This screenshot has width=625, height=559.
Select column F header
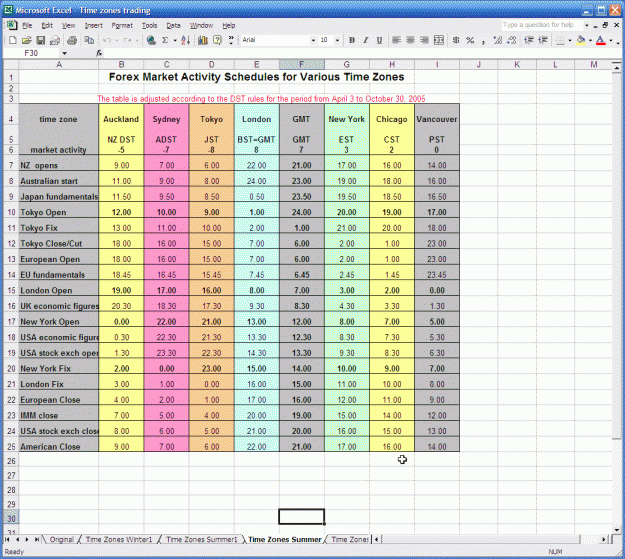click(301, 65)
